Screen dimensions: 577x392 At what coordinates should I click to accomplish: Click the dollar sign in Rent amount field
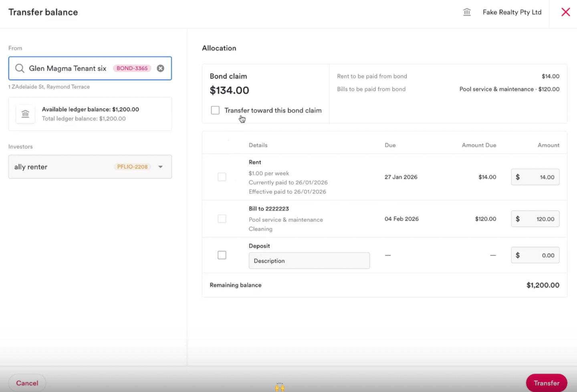[x=518, y=177]
